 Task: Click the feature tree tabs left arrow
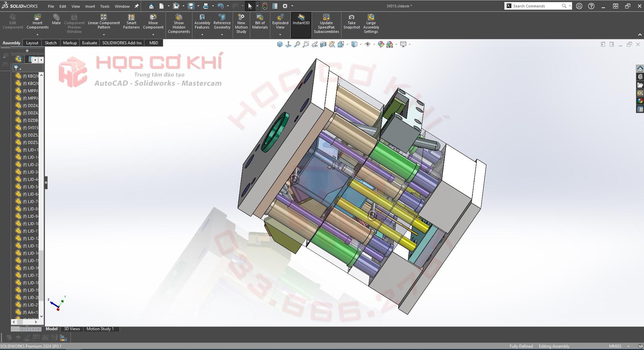35,60
